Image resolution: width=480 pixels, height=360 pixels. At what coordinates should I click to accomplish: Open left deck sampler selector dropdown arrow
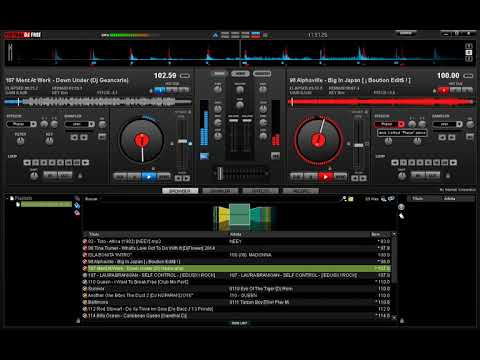click(x=91, y=124)
